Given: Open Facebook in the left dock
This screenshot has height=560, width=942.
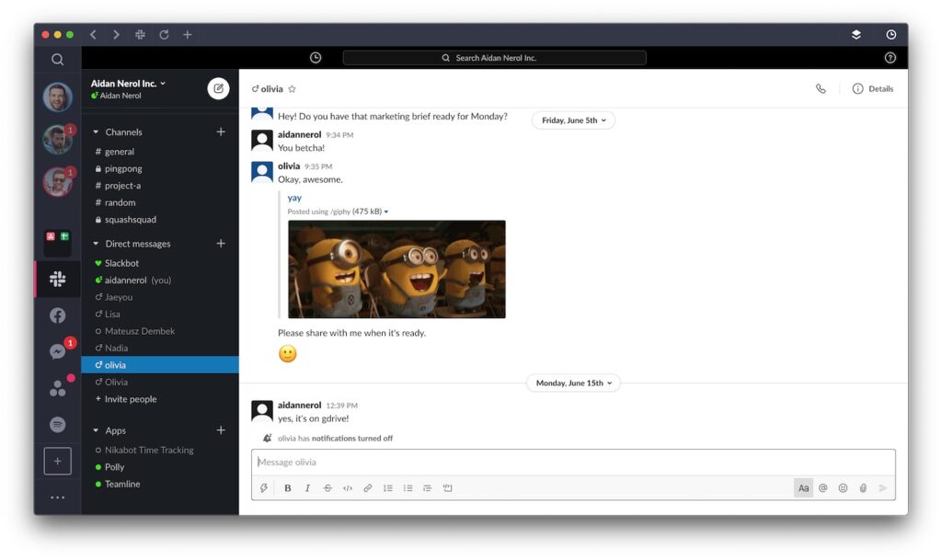Looking at the screenshot, I should 58,315.
